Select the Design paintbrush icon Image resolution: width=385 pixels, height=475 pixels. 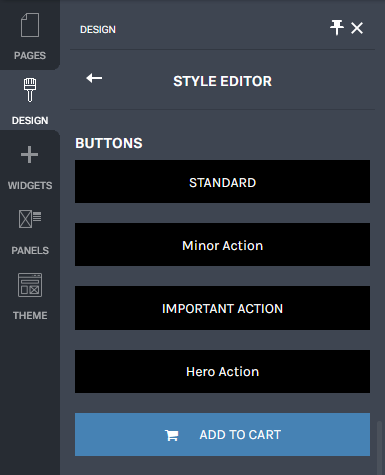tap(30, 90)
